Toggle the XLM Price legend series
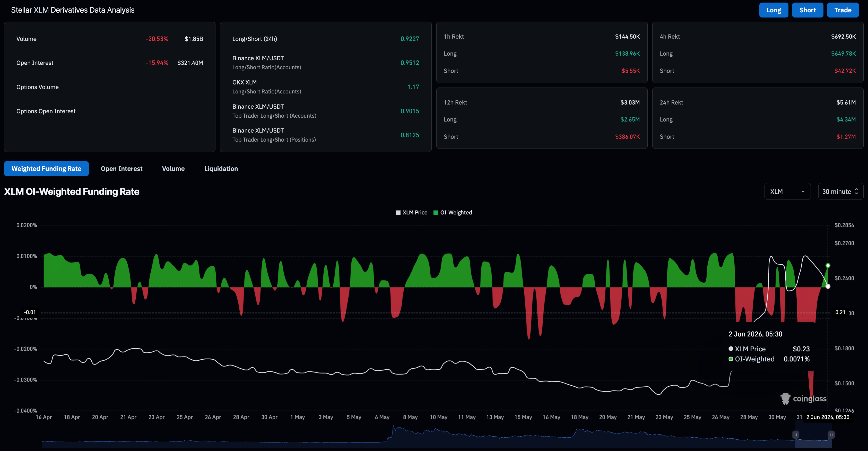The height and width of the screenshot is (451, 868). click(411, 213)
